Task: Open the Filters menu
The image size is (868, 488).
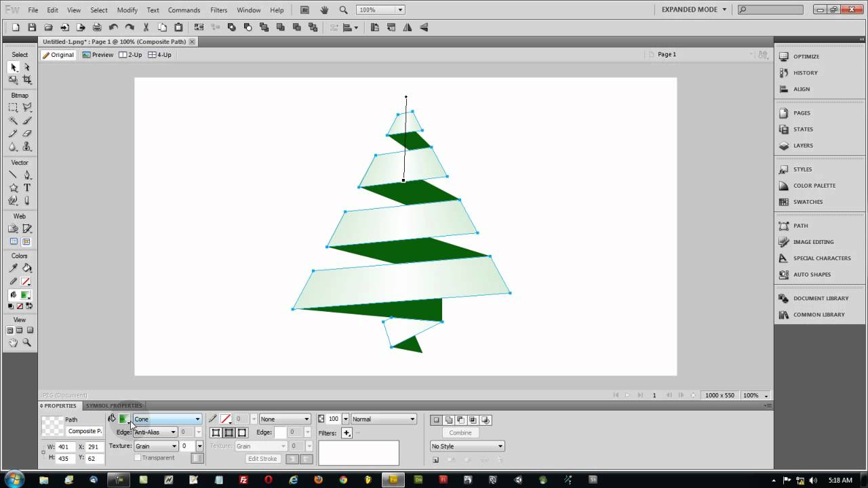Action: [x=218, y=10]
